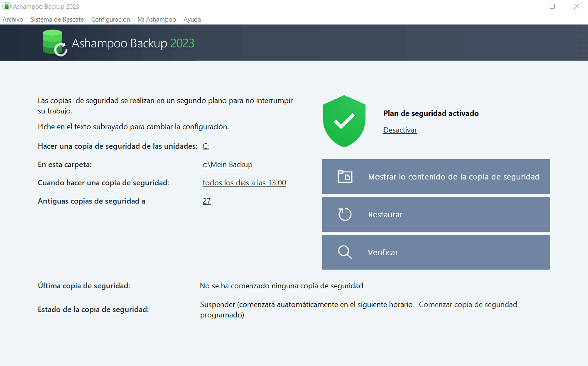Open the Sistema de Rescate menu
The width and height of the screenshot is (588, 366).
pos(57,20)
